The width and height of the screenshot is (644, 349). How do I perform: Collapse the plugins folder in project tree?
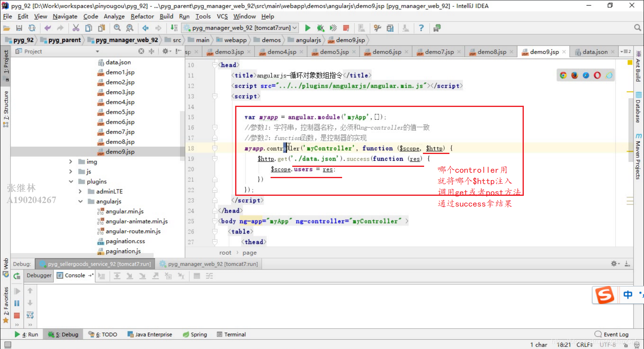tap(70, 182)
